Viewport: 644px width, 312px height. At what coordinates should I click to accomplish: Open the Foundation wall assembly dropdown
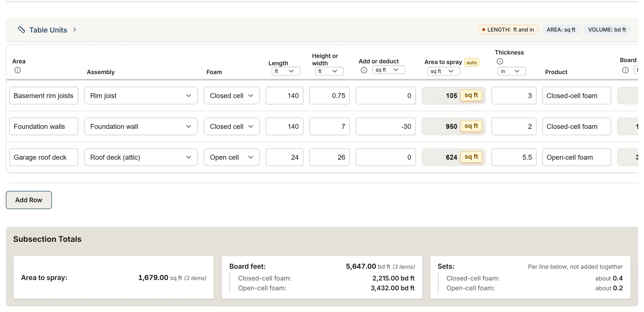[141, 127]
